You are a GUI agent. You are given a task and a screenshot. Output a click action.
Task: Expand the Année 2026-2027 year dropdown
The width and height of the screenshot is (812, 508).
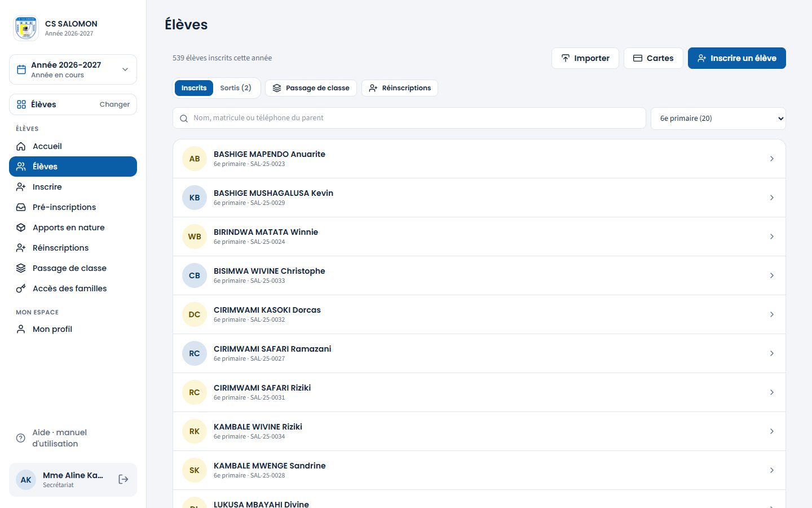coord(73,69)
